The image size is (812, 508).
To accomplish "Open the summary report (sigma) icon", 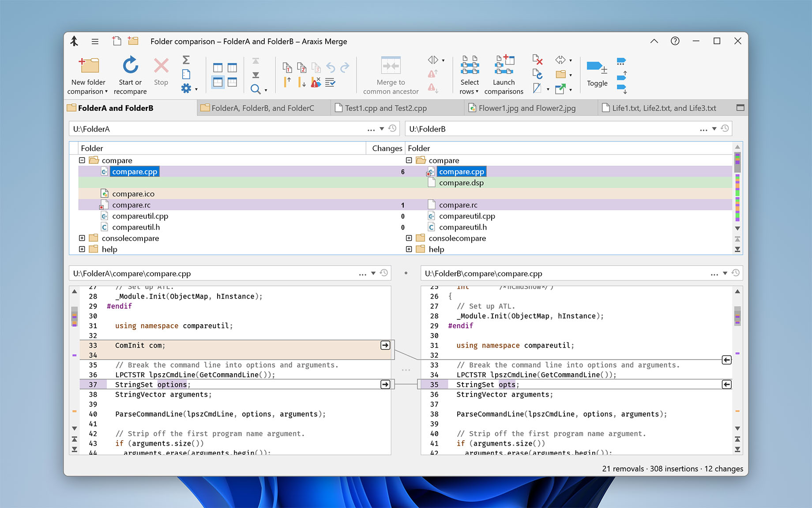I will point(186,59).
